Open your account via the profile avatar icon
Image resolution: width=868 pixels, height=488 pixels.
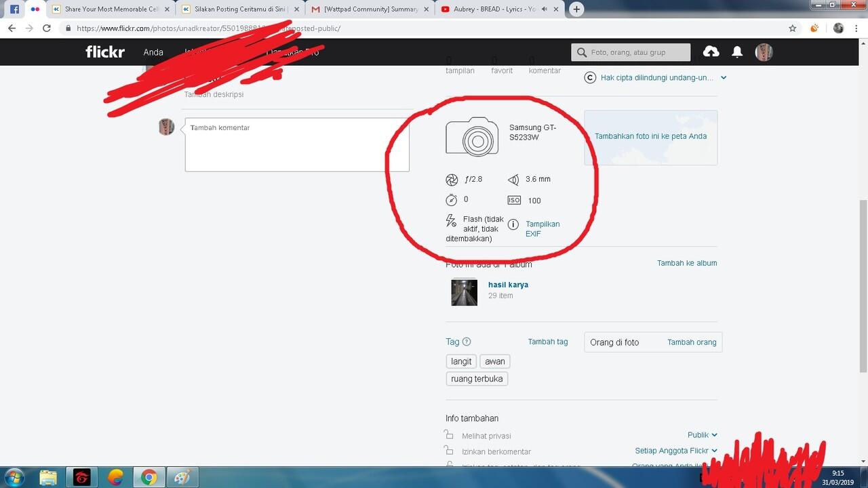point(764,52)
